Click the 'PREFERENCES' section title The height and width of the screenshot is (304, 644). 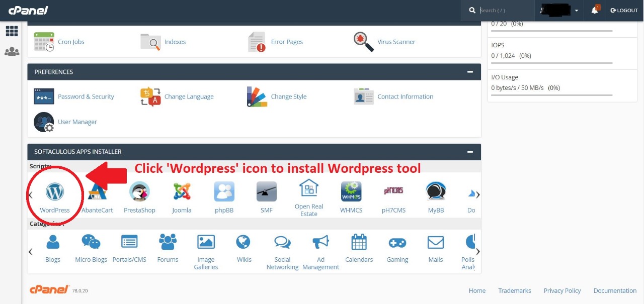tap(54, 72)
